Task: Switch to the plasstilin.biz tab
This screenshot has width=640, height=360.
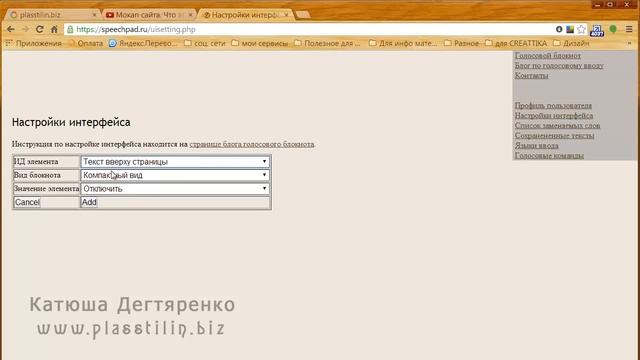Action: (x=51, y=15)
